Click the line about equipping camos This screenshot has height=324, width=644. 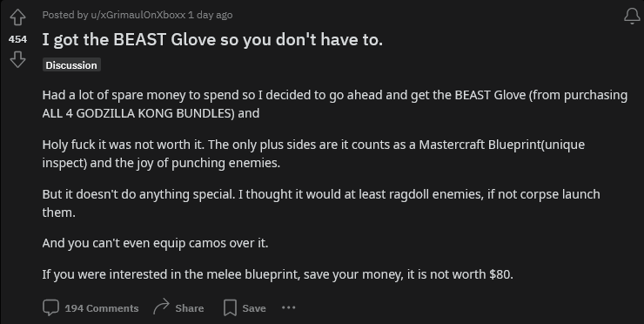pos(155,243)
